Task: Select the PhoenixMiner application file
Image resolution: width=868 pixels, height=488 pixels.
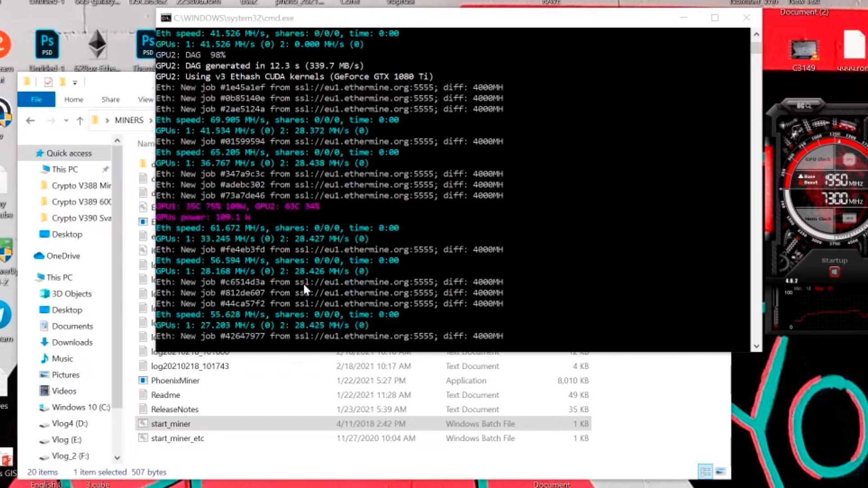Action: pos(175,381)
